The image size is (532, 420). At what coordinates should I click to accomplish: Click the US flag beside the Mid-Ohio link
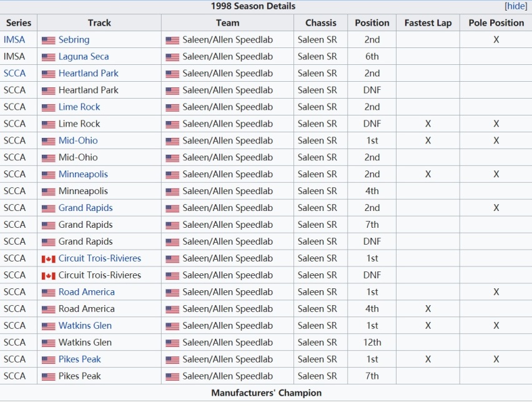click(x=48, y=142)
